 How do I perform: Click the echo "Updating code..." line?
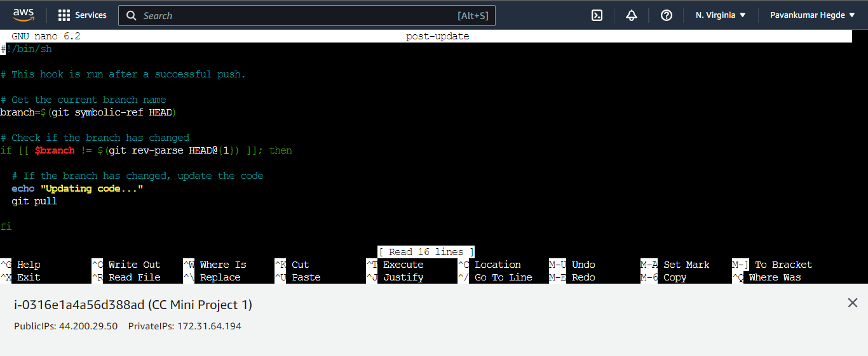78,188
